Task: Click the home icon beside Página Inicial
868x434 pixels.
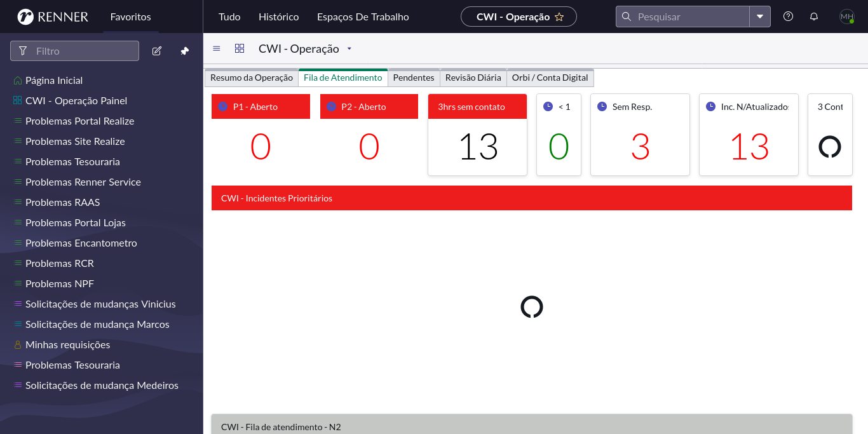Action: pyautogui.click(x=18, y=80)
